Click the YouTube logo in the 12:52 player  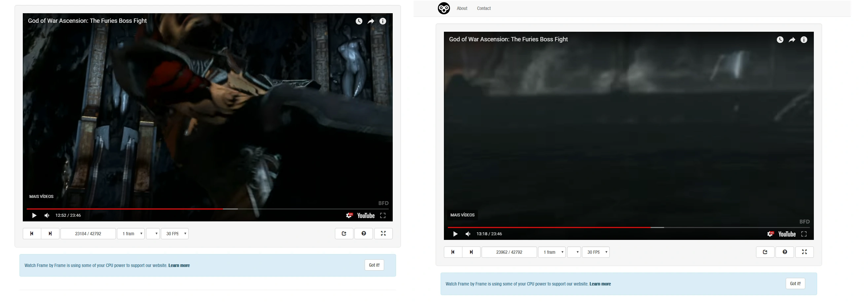coord(366,216)
